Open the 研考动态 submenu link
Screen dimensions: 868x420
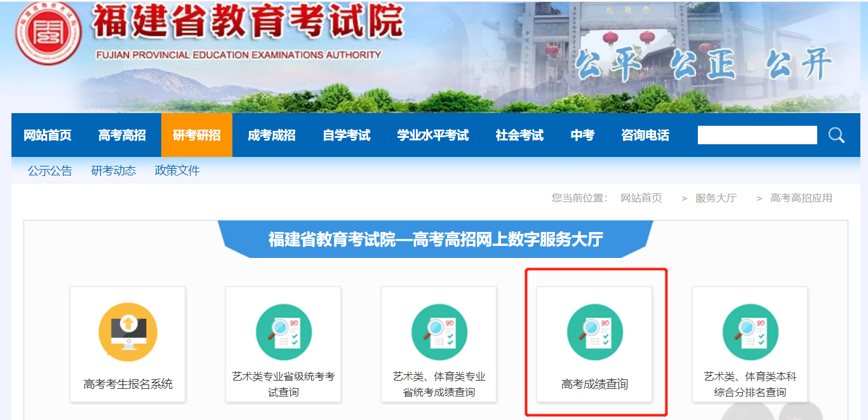click(x=114, y=171)
